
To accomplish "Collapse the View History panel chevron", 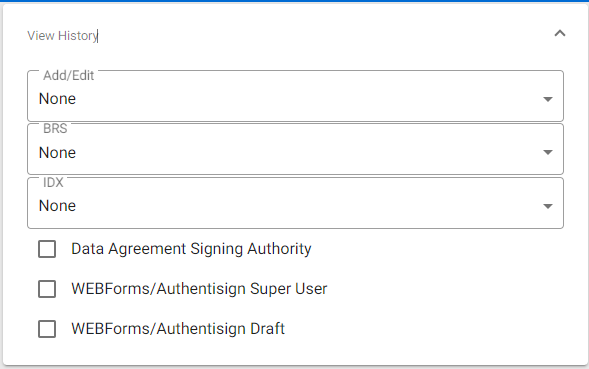I will click(560, 33).
